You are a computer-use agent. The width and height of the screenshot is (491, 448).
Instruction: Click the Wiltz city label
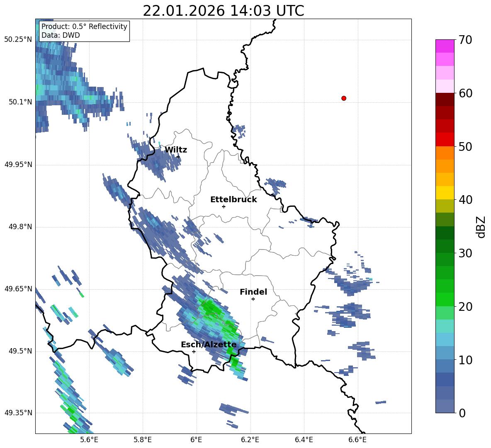click(x=176, y=150)
